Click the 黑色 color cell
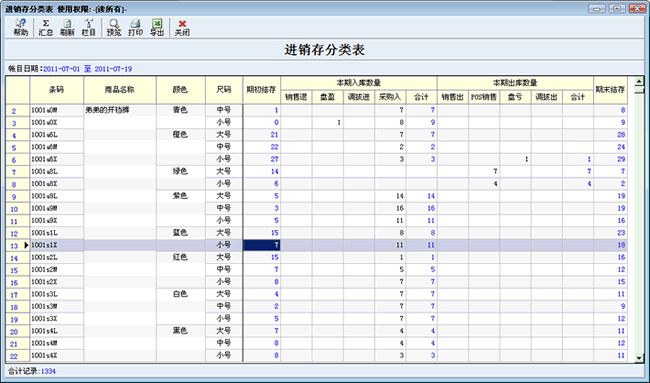The image size is (650, 383). pos(180,331)
